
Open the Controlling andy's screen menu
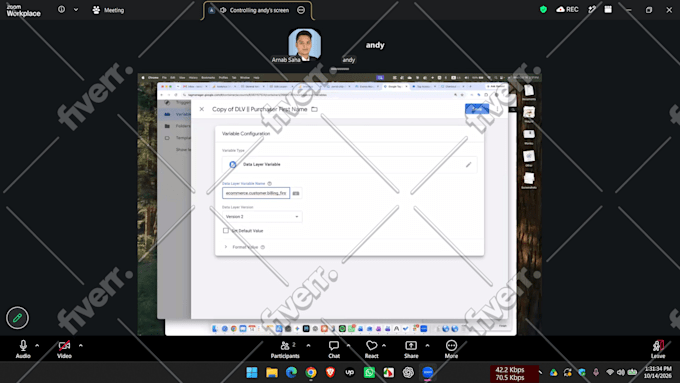coord(258,10)
